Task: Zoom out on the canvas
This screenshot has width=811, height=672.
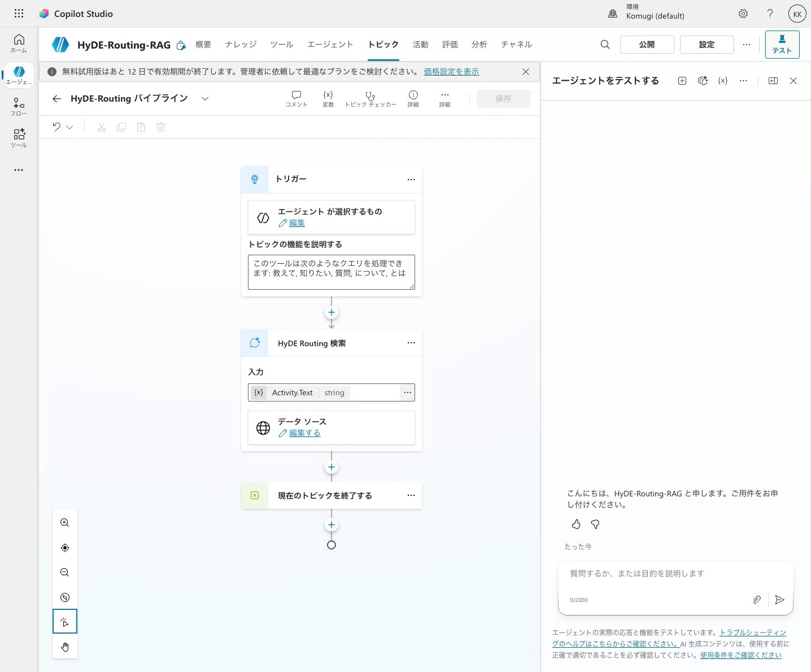Action: point(65,573)
